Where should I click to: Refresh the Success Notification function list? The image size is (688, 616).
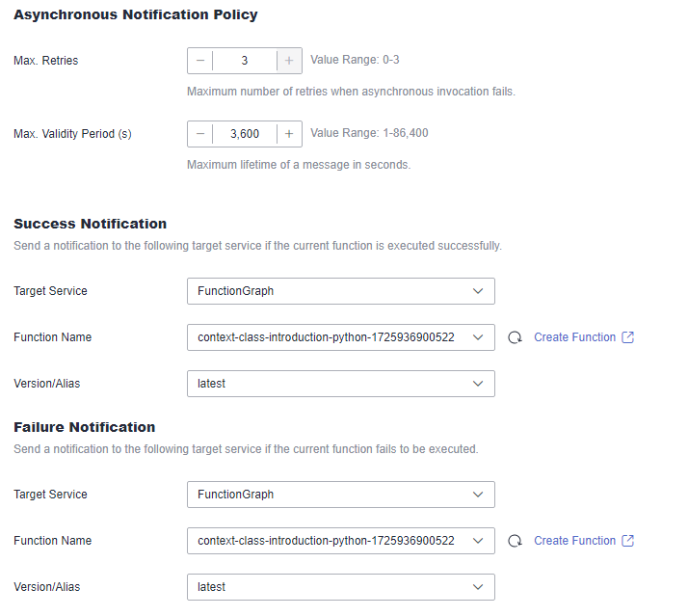(x=515, y=337)
